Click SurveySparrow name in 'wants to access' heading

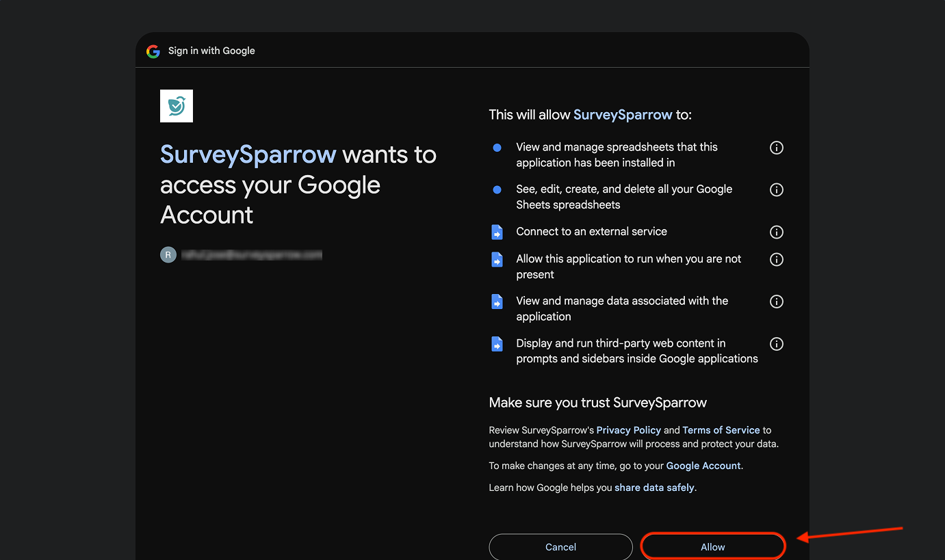(248, 155)
